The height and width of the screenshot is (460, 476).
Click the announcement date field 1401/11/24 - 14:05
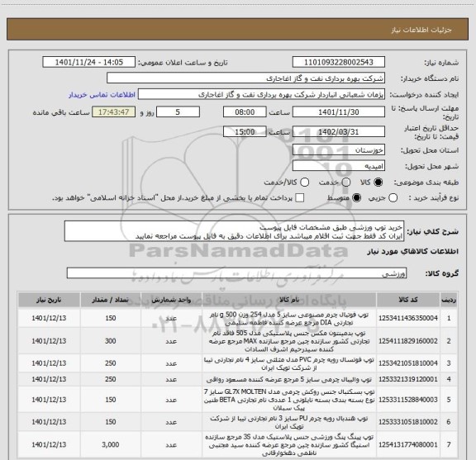click(x=89, y=62)
